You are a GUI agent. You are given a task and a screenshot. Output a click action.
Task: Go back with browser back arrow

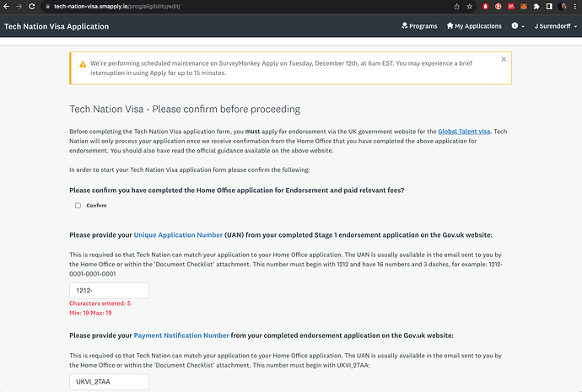pos(6,6)
